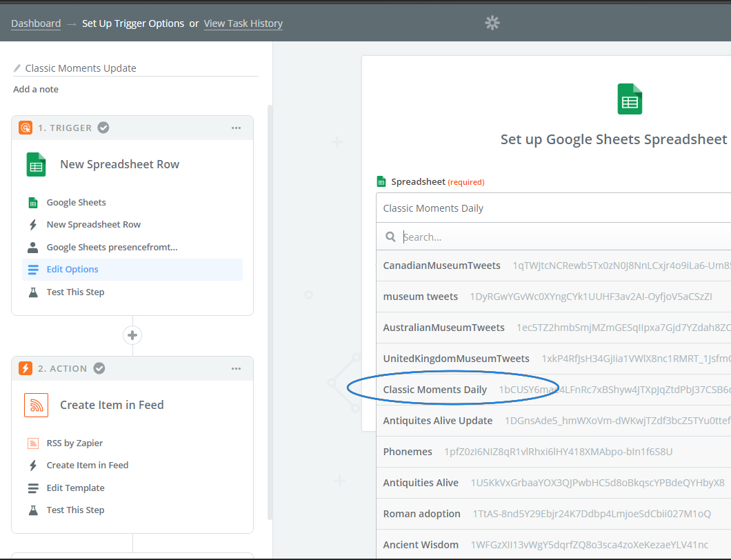This screenshot has width=731, height=560.
Task: Go to the Dashboard link
Action: pyautogui.click(x=36, y=23)
